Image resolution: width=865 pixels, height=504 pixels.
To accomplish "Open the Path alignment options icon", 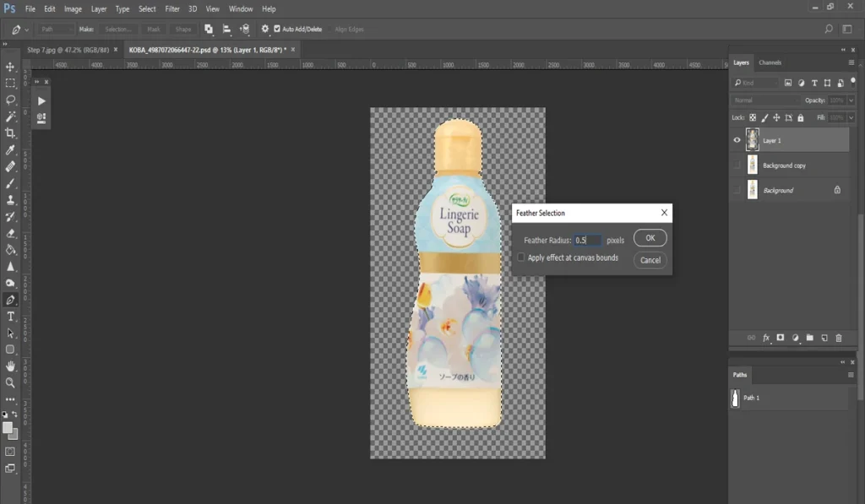I will [226, 30].
